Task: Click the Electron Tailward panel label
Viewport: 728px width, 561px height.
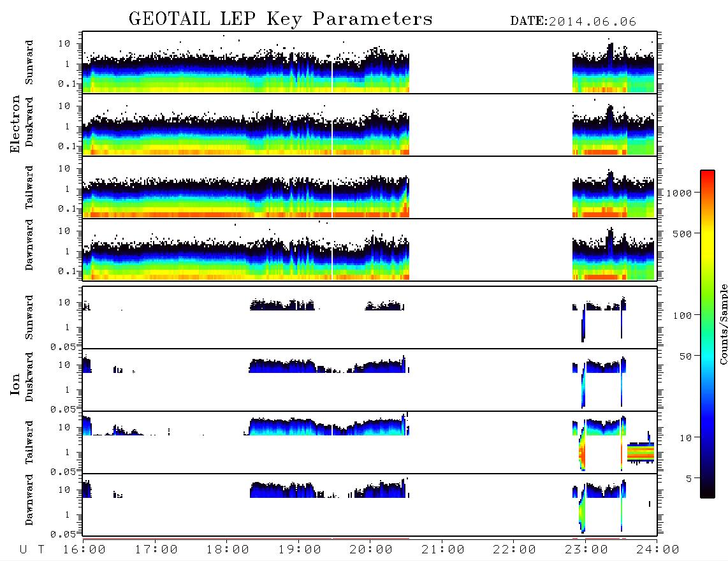Action: [29, 187]
